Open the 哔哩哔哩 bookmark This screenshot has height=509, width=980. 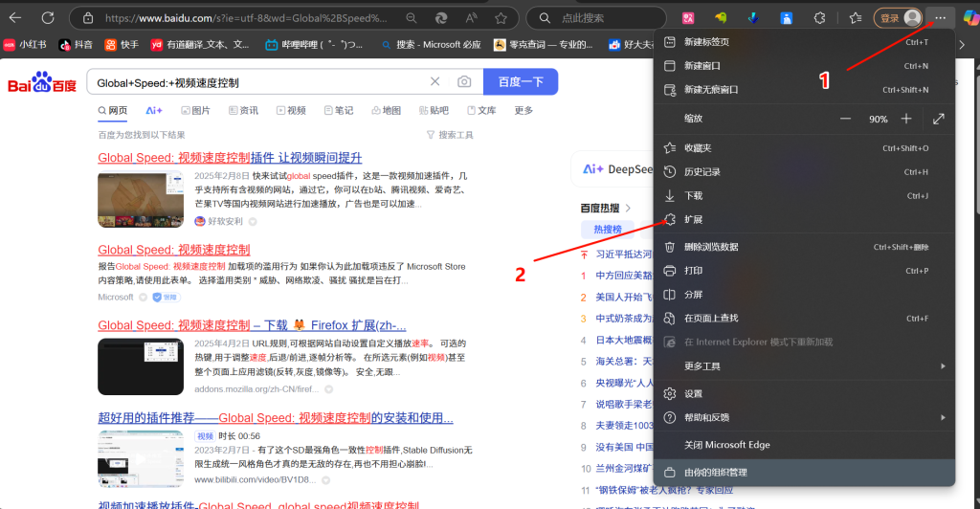click(314, 44)
